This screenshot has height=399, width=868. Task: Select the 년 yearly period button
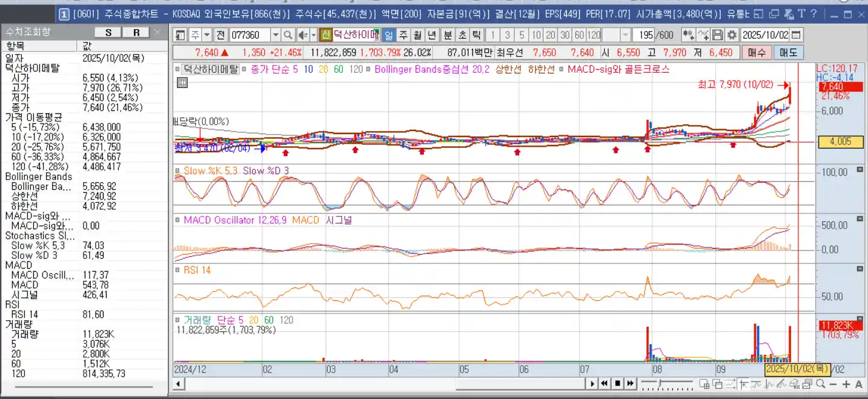[432, 35]
